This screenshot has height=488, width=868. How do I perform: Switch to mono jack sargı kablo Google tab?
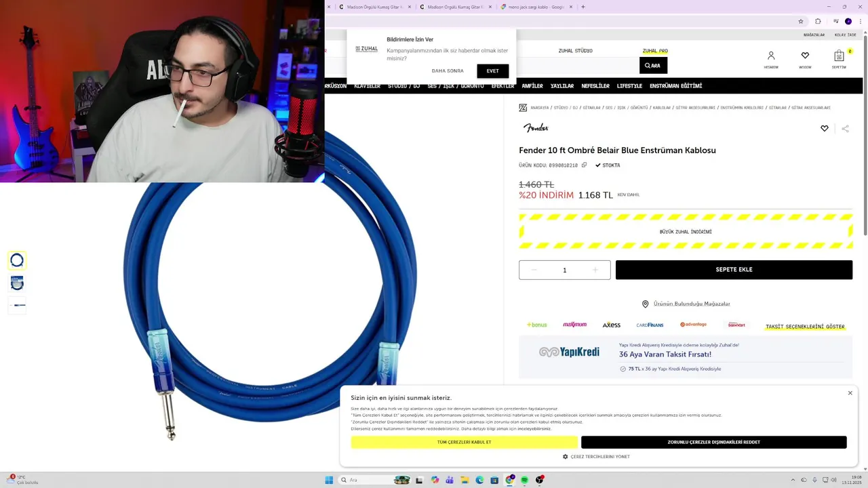(x=536, y=7)
